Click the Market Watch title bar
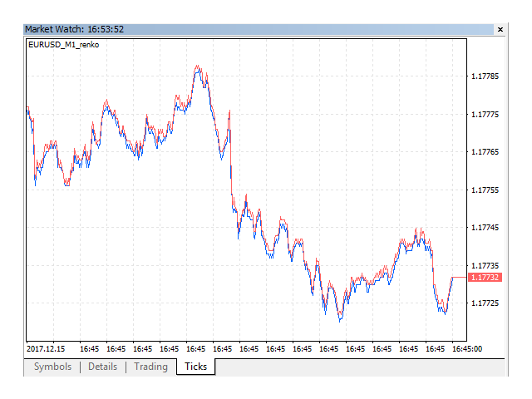The width and height of the screenshot is (532, 399). (249, 29)
